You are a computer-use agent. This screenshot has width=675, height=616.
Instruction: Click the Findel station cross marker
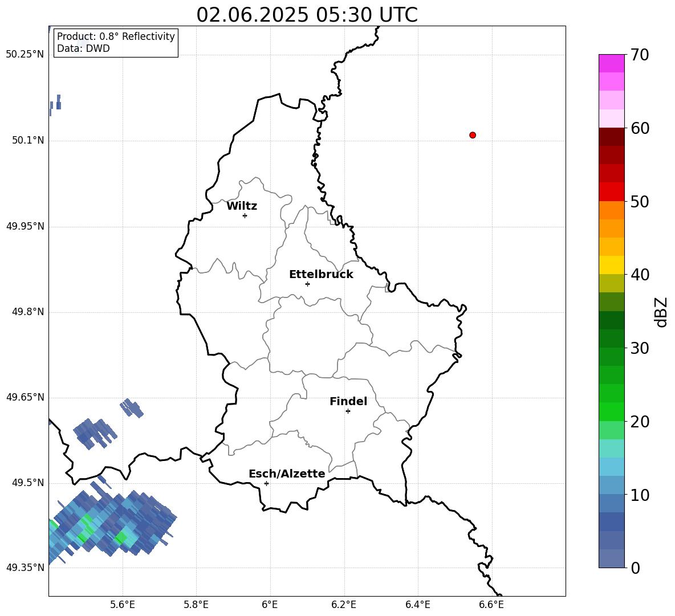(x=348, y=411)
